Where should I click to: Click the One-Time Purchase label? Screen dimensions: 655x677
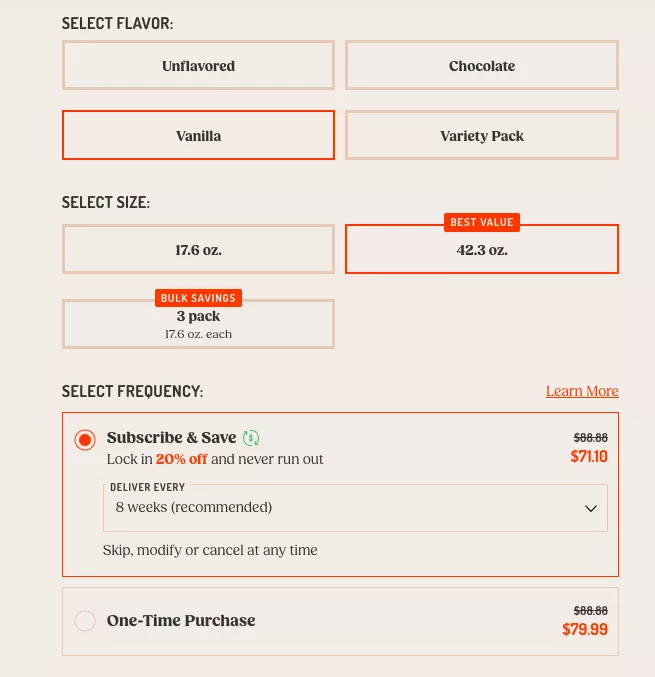(181, 621)
